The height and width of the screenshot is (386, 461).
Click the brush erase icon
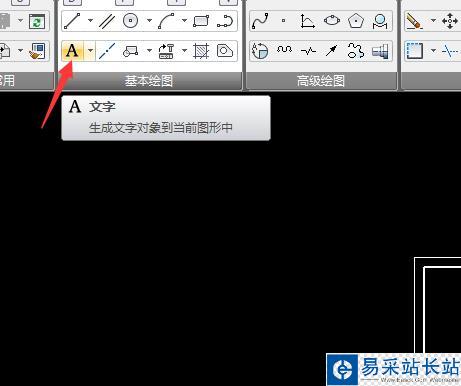[x=414, y=21]
